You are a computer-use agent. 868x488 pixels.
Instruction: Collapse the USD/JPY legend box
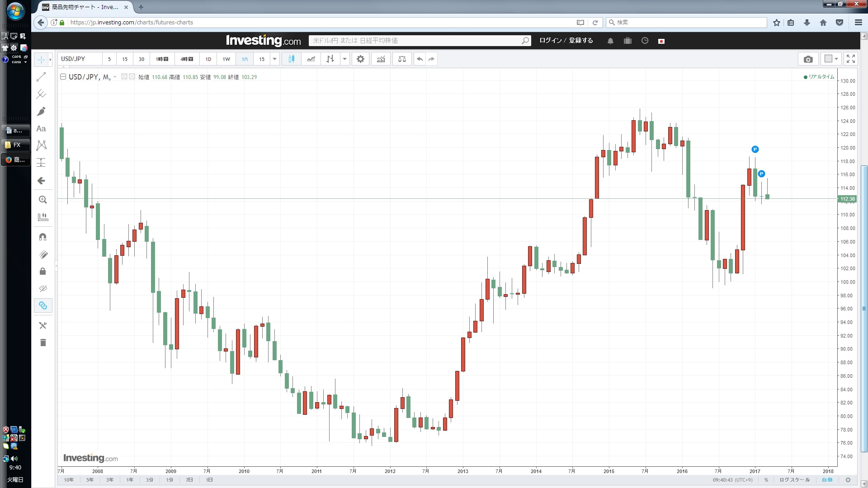pos(63,77)
